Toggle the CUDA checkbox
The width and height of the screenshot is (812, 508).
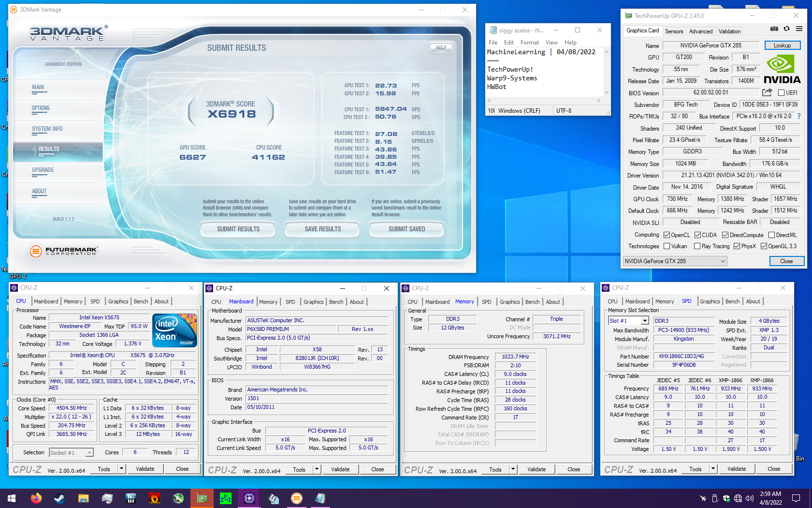click(697, 235)
